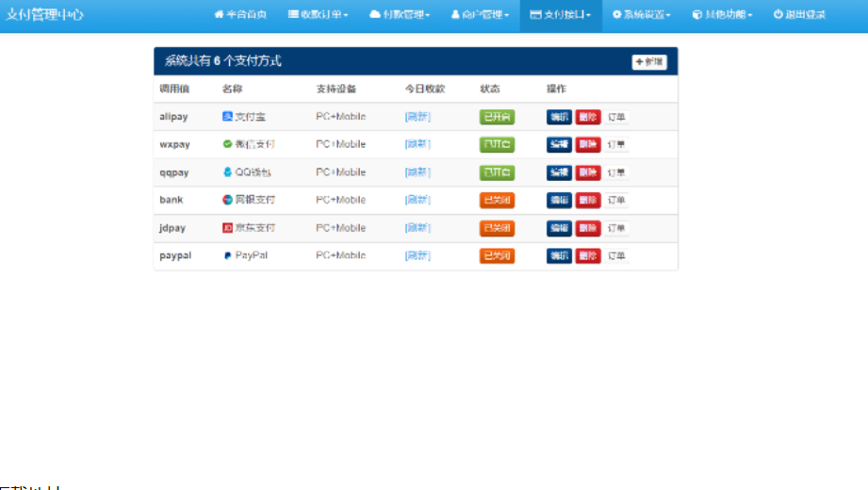This screenshot has width=868, height=490.
Task: Click panel title '系统共有 6 个支付方式'
Action: point(222,61)
